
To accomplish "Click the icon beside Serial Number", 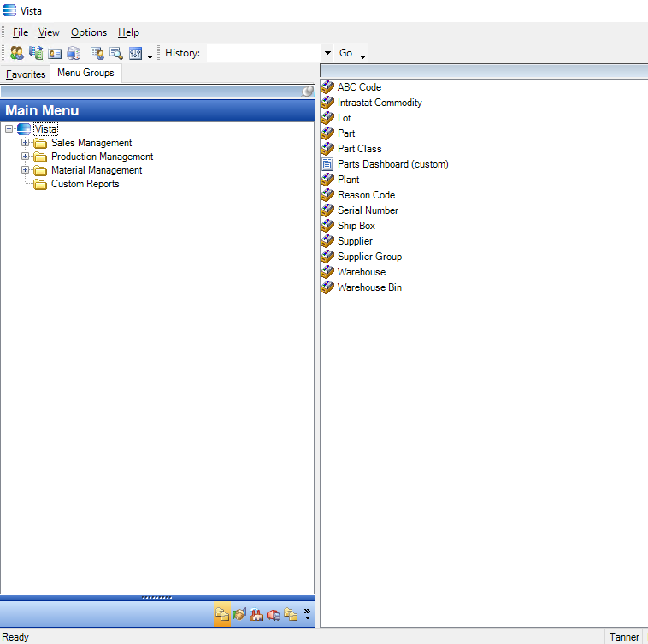I will point(327,210).
